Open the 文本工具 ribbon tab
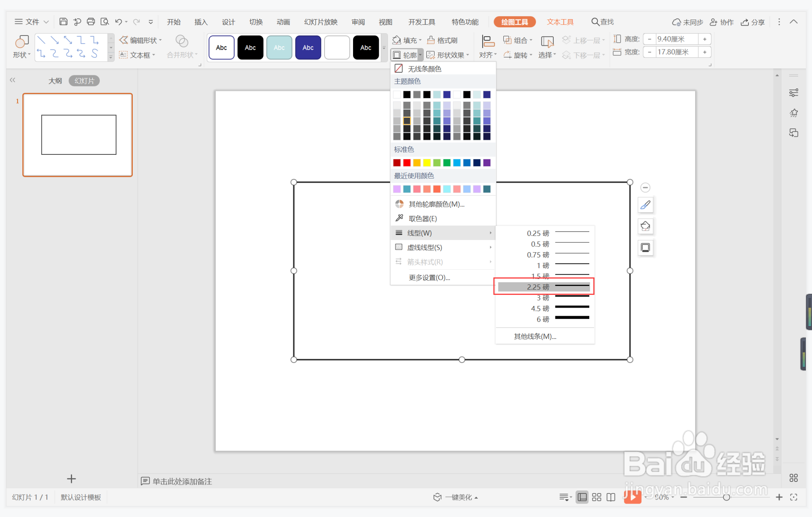The image size is (812, 517). 560,22
